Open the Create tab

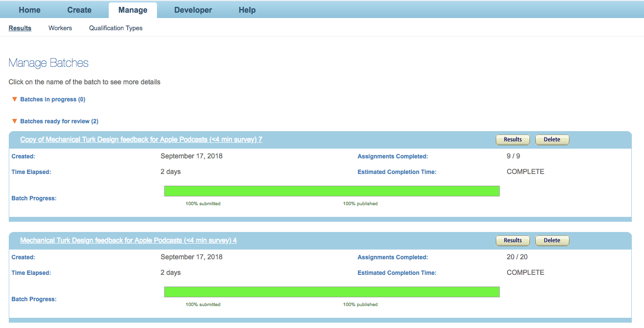coord(79,10)
